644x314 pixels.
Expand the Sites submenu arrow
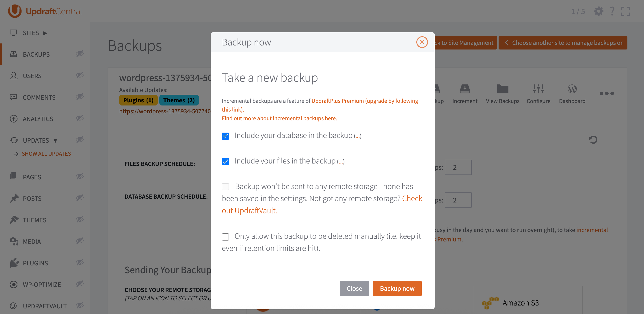[x=45, y=33]
